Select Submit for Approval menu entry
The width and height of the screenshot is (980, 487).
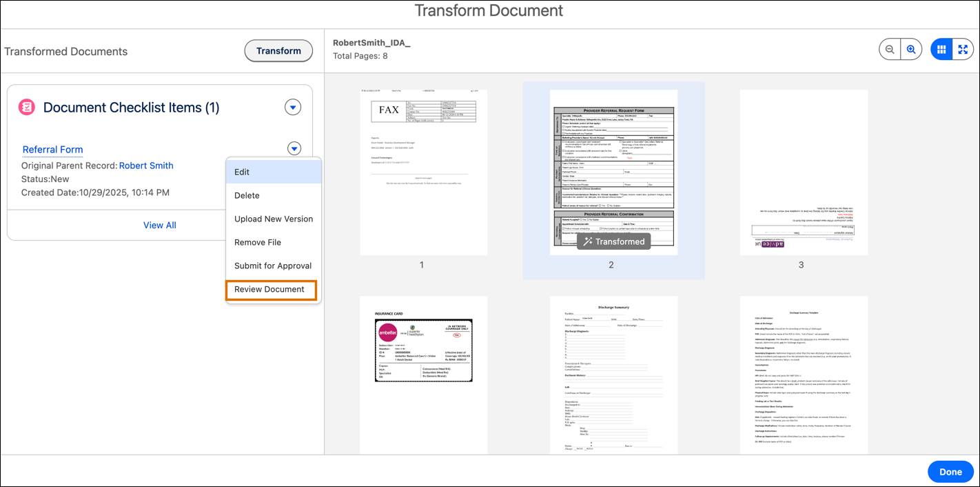(x=272, y=266)
